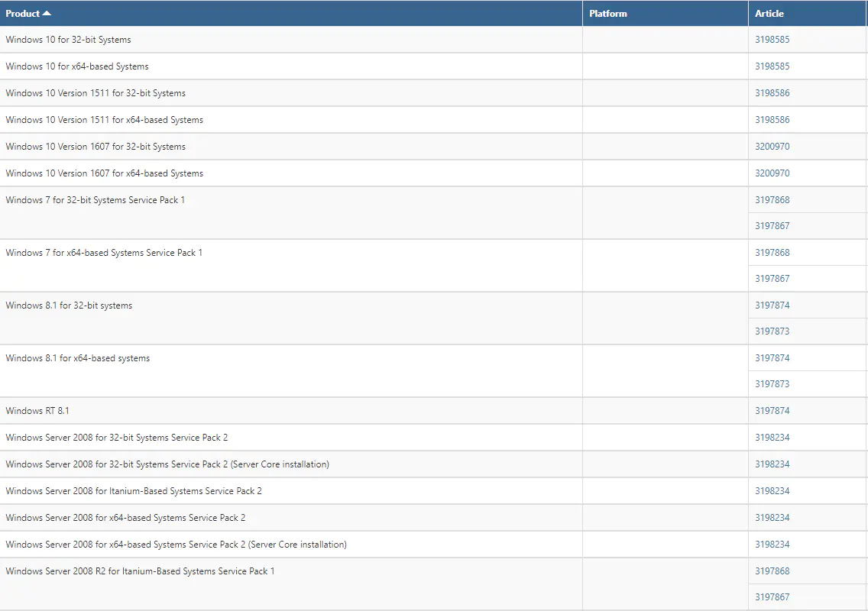Open 3198234 for Server 2008 x64-based Server Core row
The image size is (868, 611).
(x=772, y=545)
